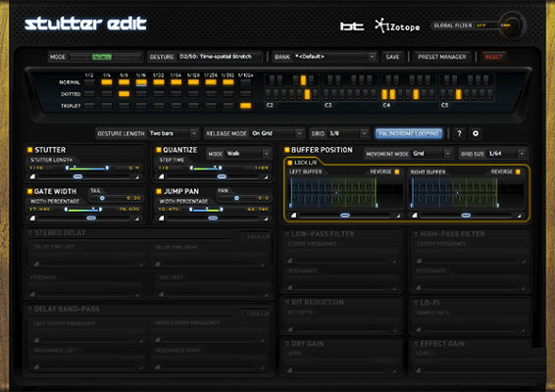The image size is (555, 392).
Task: Toggle the Normal 1/4 stutter value cell
Action: click(107, 82)
